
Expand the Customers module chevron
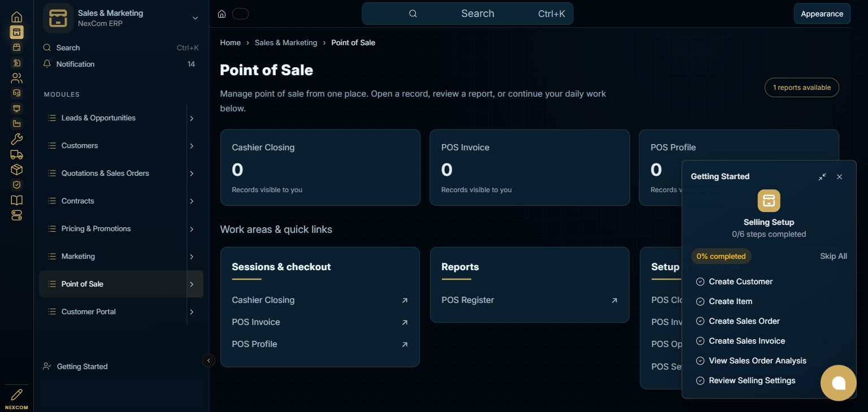(192, 146)
